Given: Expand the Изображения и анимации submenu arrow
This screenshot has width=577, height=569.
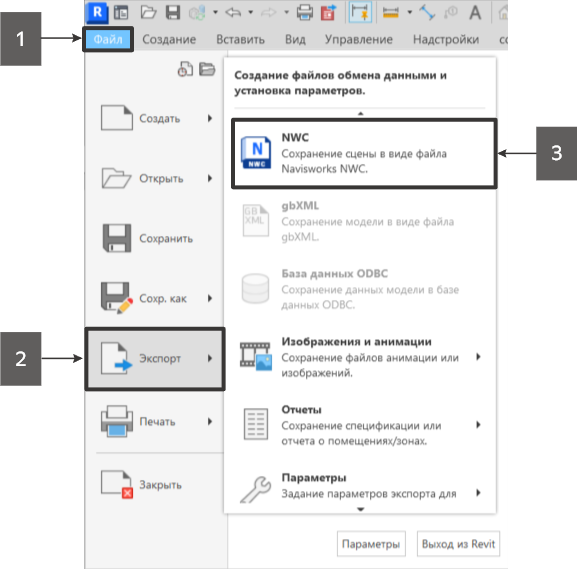Looking at the screenshot, I should tap(478, 356).
